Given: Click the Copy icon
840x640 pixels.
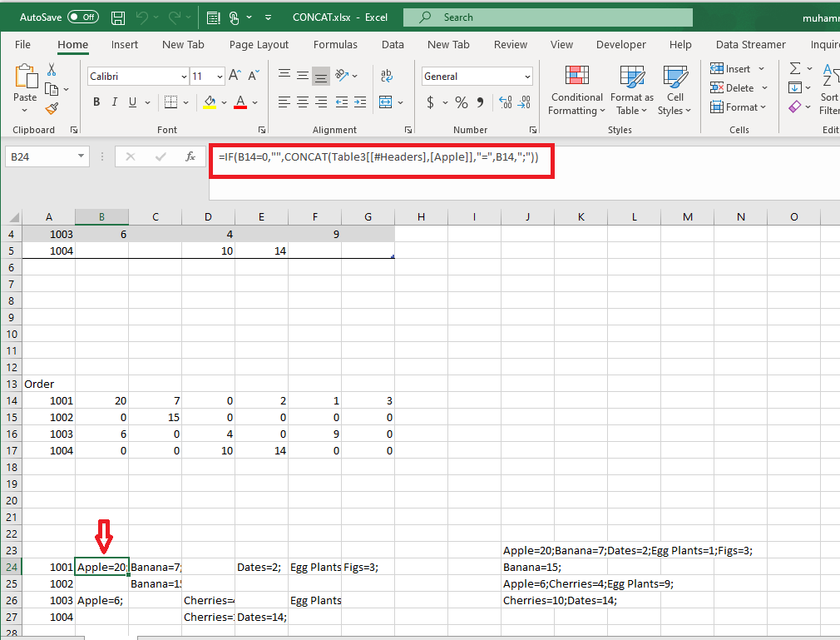Looking at the screenshot, I should click(52, 89).
